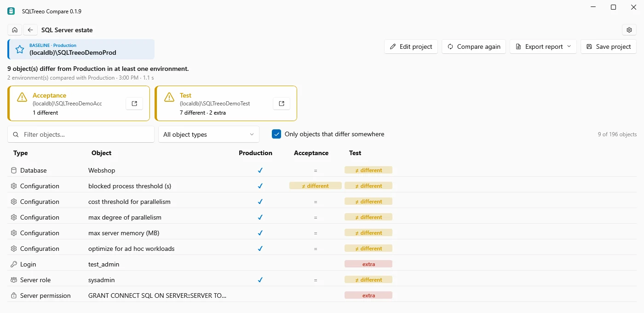Screen dimensions: 644x313
Task: Click the 9 of 196 objects counter
Action: 617,134
